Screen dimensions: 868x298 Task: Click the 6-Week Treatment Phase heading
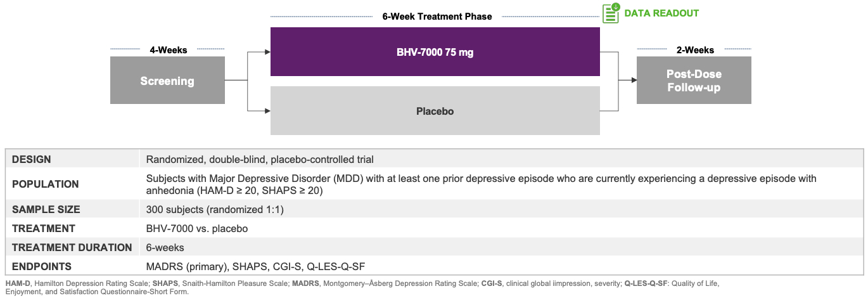point(437,16)
